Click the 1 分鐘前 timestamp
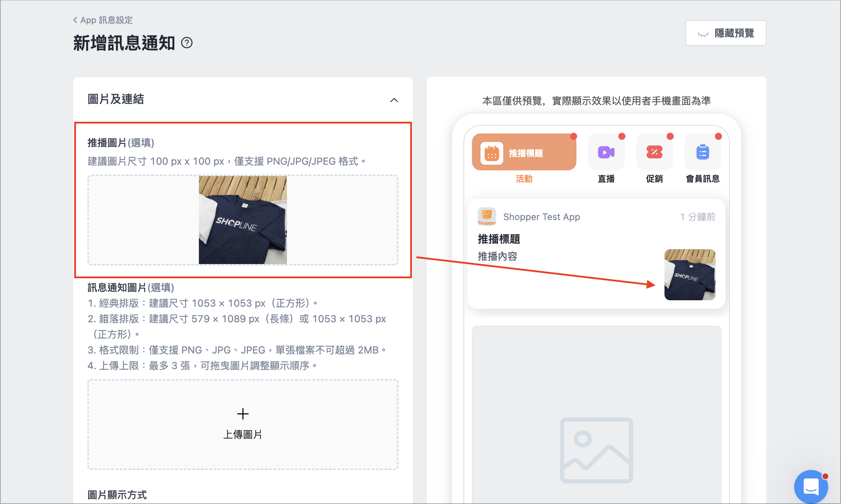The width and height of the screenshot is (841, 504). pos(698,217)
